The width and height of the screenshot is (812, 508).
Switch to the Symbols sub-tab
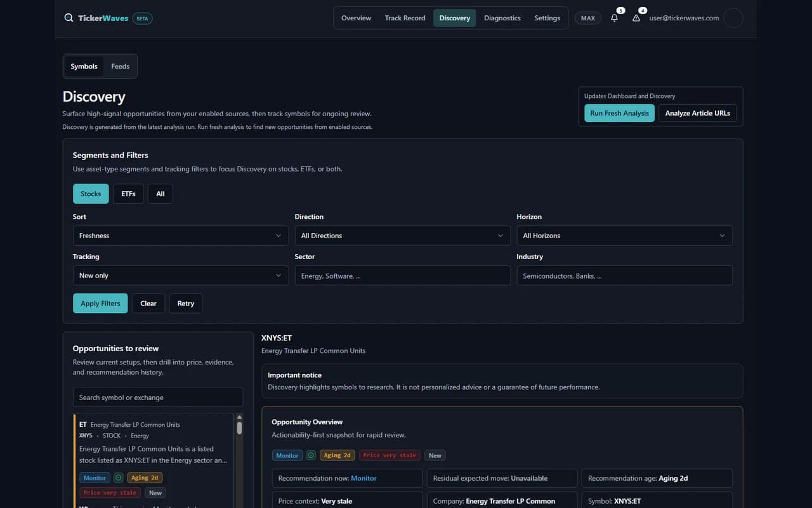[x=84, y=66]
